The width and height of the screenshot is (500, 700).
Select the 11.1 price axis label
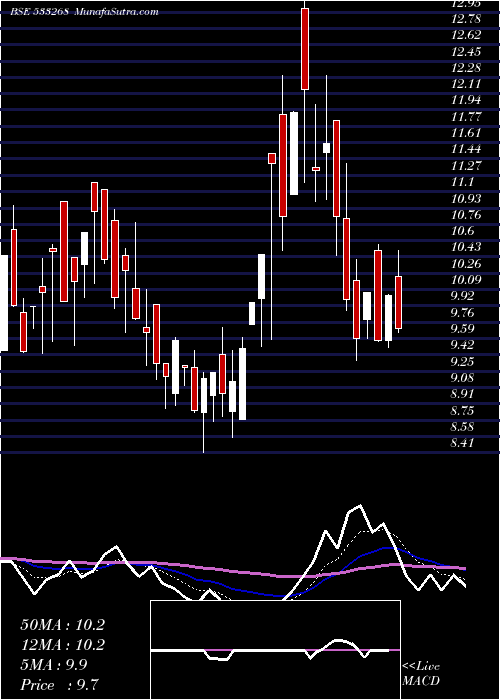click(x=462, y=182)
